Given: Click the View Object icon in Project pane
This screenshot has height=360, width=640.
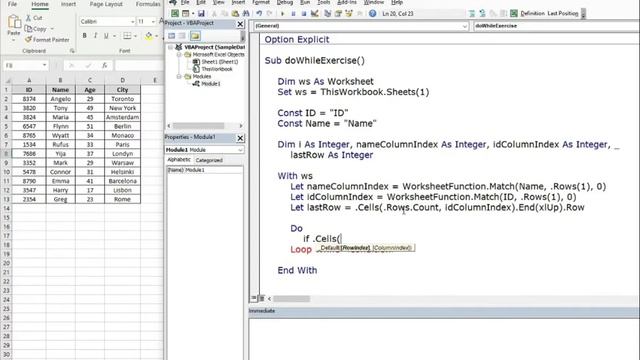Looking at the screenshot, I should point(182,36).
